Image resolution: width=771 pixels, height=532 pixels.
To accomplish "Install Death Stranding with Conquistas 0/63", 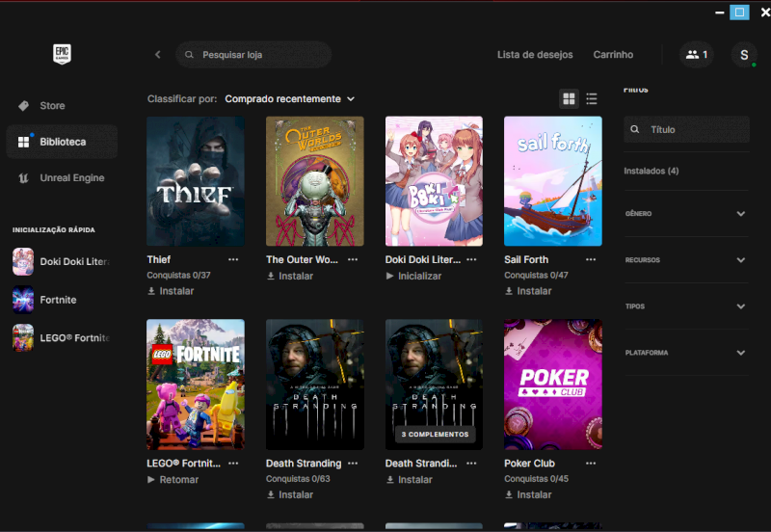I will point(290,494).
